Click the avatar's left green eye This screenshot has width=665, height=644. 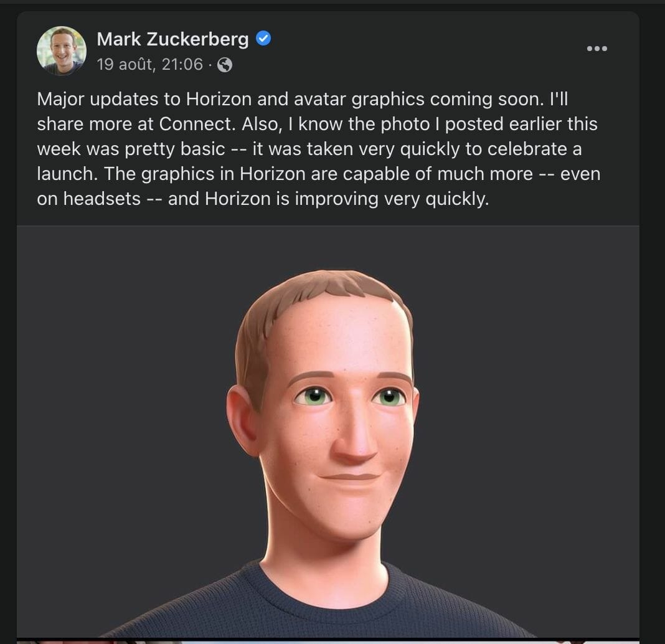tap(314, 396)
